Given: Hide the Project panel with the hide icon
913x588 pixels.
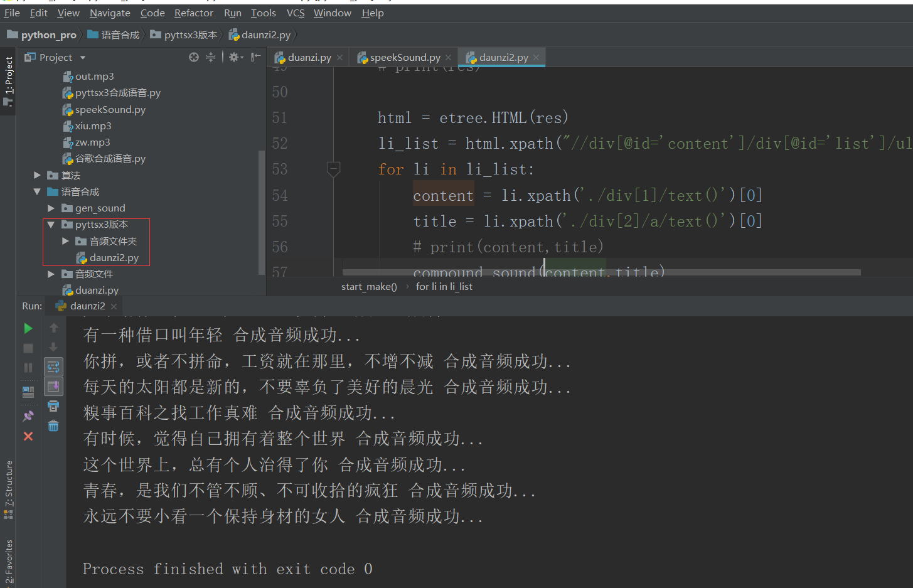Looking at the screenshot, I should pyautogui.click(x=255, y=57).
